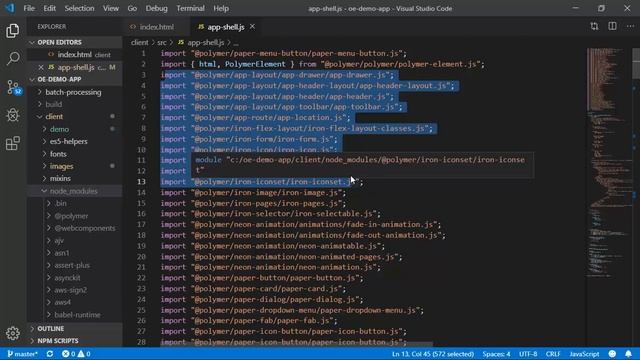
Task: Open the Debug menu
Action: point(156,8)
